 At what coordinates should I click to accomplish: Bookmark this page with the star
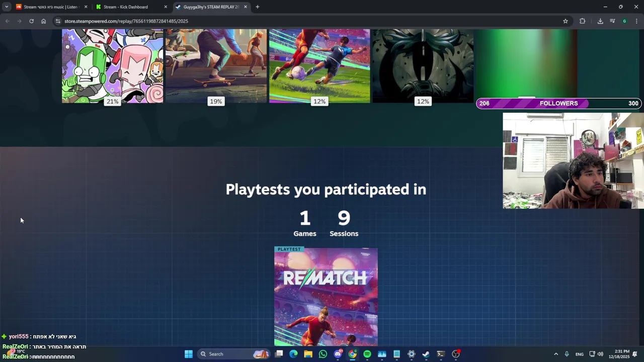566,21
